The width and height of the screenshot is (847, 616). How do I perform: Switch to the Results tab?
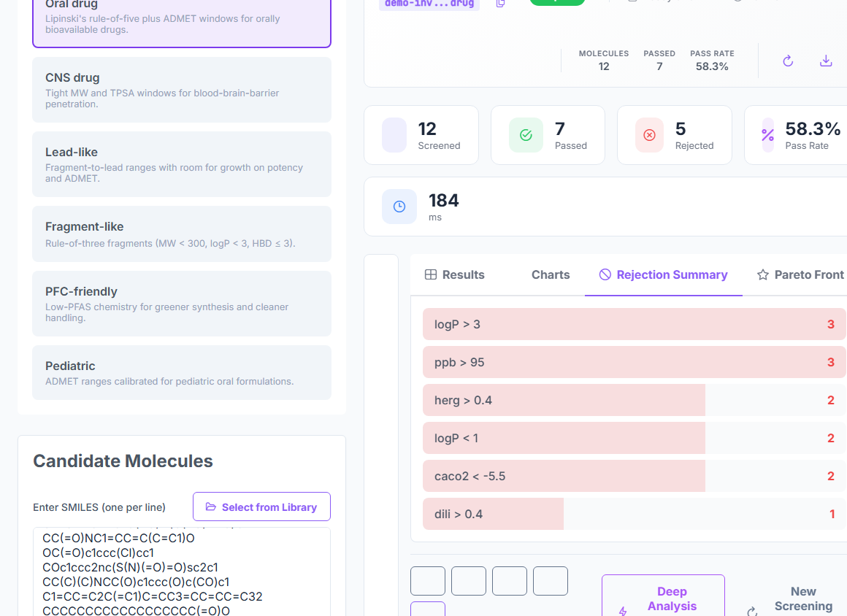(x=455, y=275)
